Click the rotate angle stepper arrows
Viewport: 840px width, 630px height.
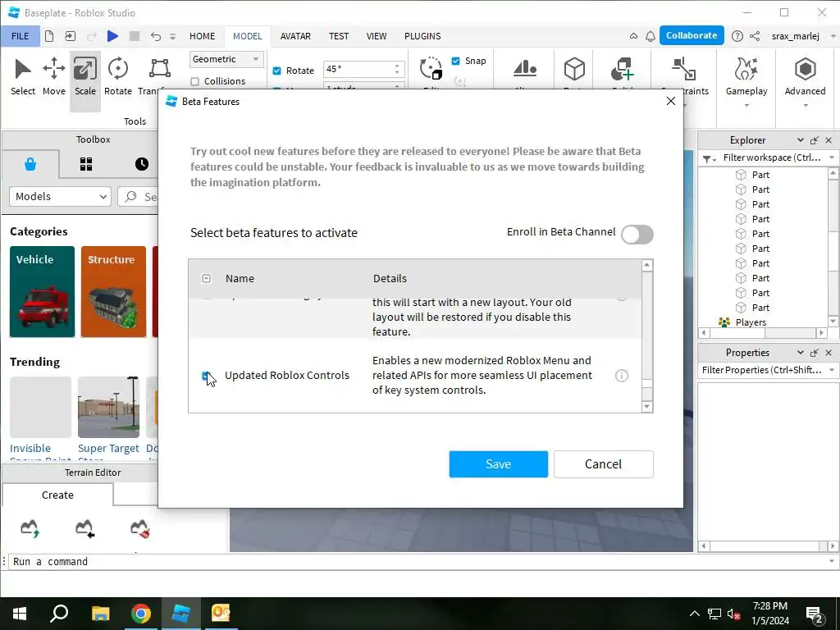(396, 69)
